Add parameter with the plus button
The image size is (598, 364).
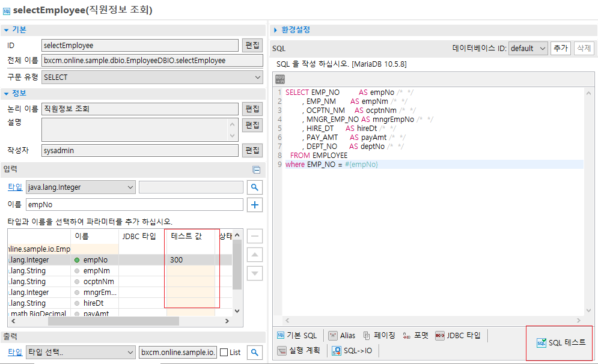(x=255, y=205)
